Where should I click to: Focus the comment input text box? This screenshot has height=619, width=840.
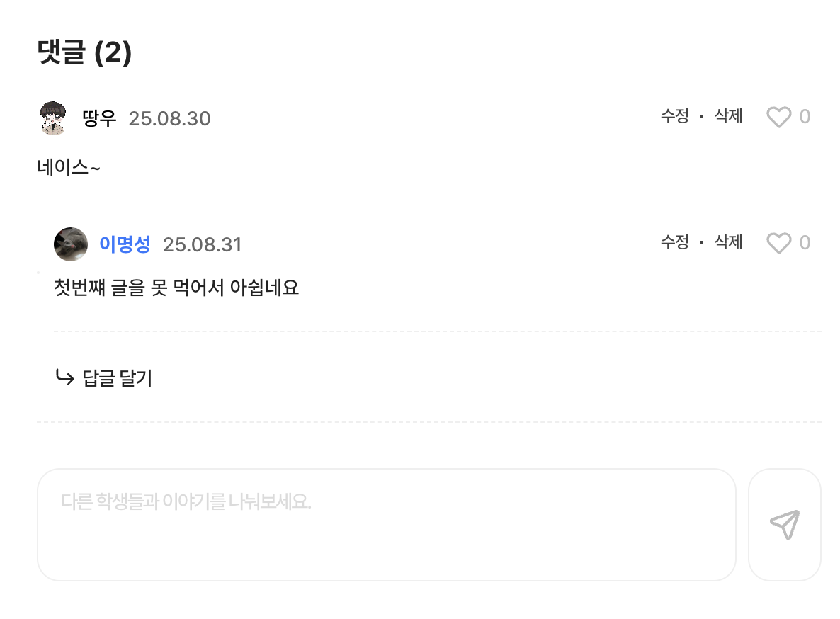[x=386, y=525]
